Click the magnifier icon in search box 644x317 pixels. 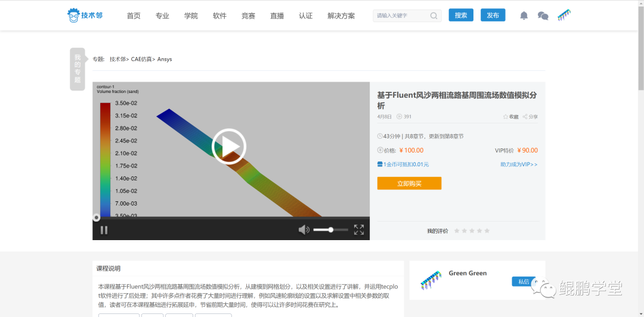point(434,15)
